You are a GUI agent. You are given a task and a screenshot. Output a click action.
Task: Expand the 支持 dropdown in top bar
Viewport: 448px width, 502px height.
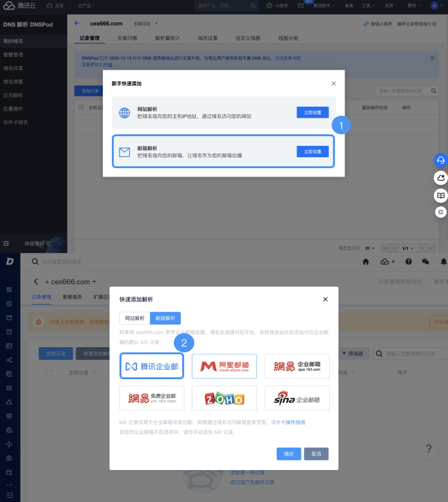[390, 6]
